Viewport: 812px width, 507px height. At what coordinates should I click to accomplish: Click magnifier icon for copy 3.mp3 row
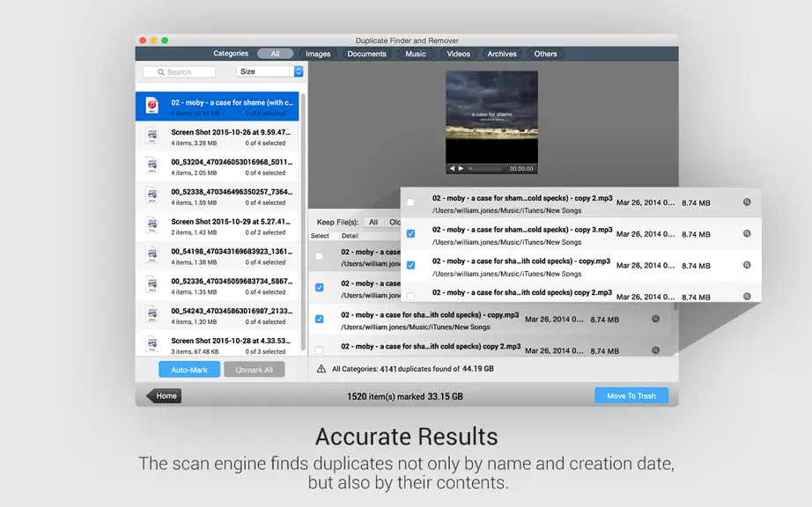click(x=747, y=234)
